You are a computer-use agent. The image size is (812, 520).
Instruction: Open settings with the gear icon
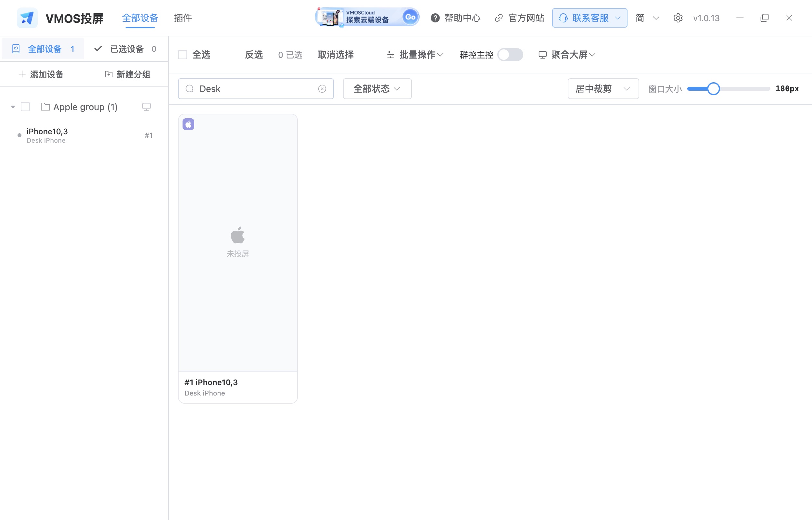[678, 18]
